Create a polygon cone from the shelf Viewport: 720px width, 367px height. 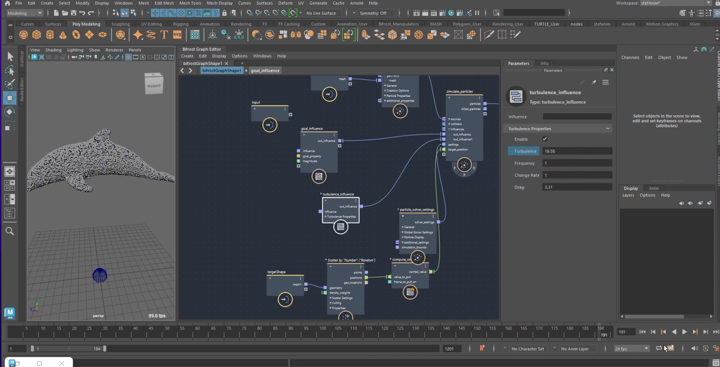[63, 34]
